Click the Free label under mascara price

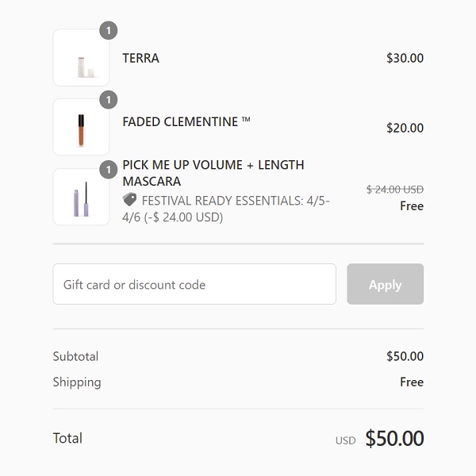(411, 206)
